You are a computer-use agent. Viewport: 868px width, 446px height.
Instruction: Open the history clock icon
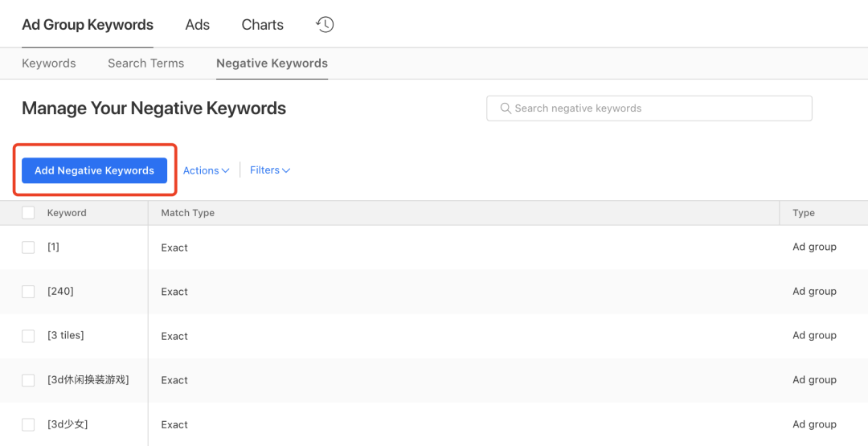[x=325, y=25]
